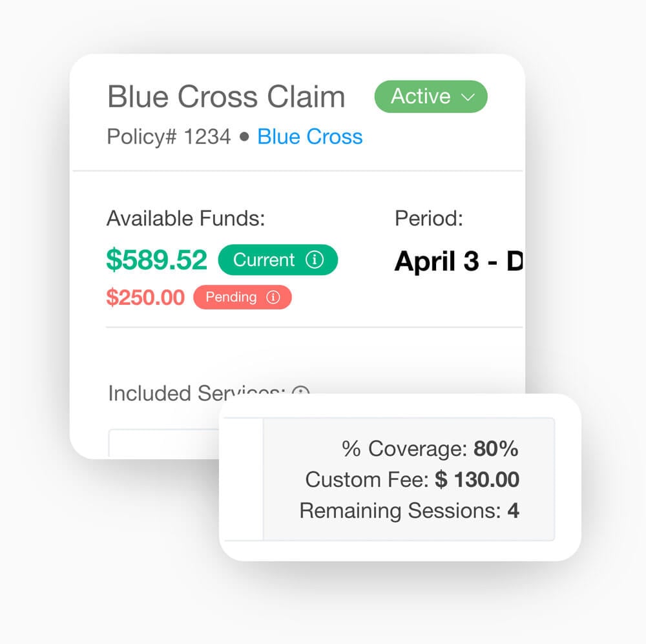Open the Blue Cross insurer link
The width and height of the screenshot is (646, 644).
(309, 137)
